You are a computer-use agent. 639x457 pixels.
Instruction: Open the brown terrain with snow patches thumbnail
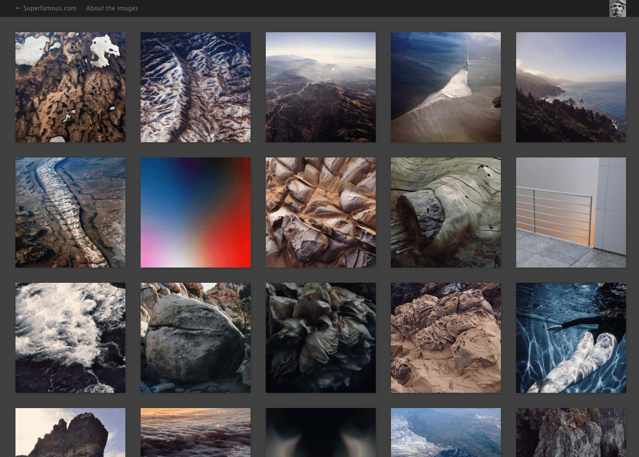pyautogui.click(x=71, y=87)
